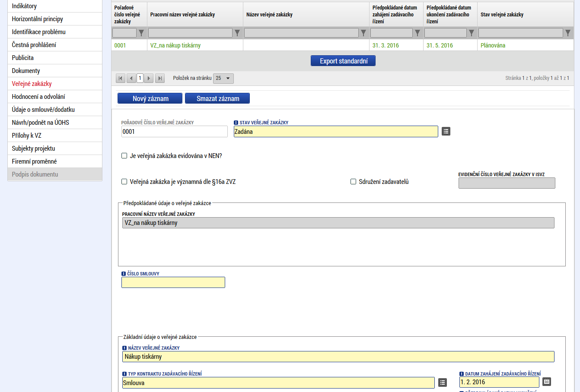Click the Název veřejné zakázky field

tap(338, 357)
